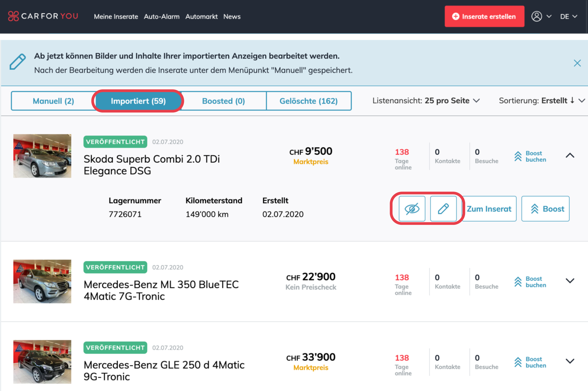This screenshot has width=588, height=391.
Task: Click the Veröffentlicht badge on Mercedes ML 350
Action: point(115,267)
